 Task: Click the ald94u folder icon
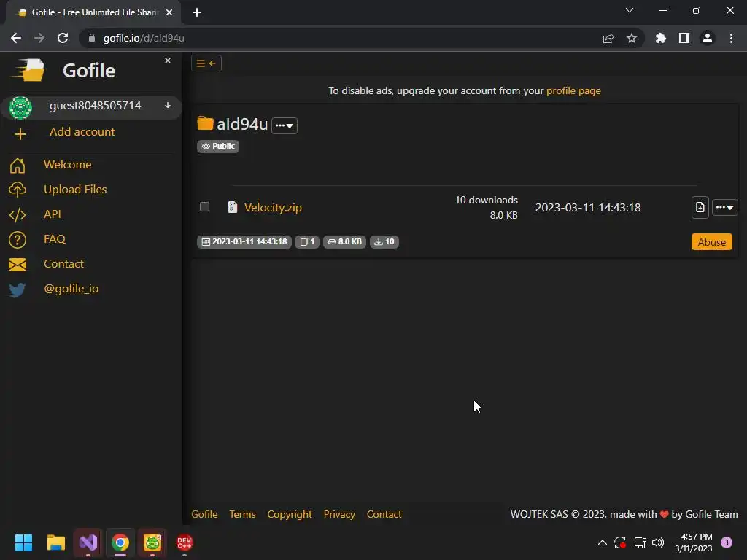(205, 123)
